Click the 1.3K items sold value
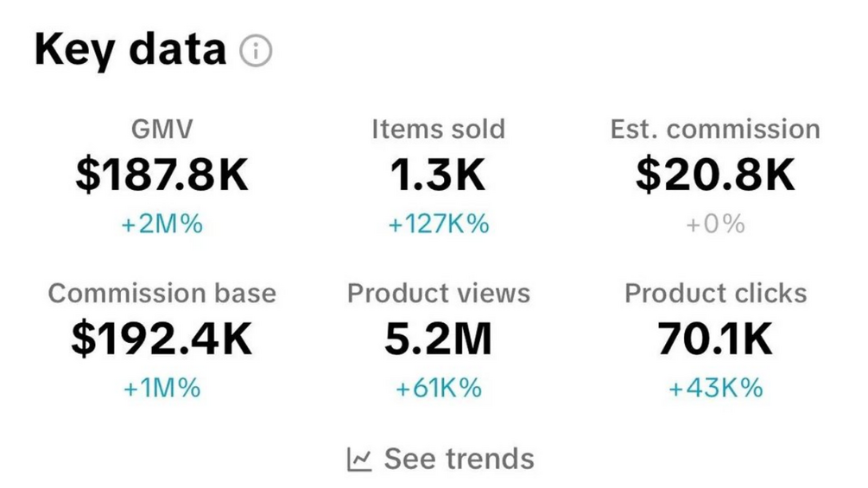 [x=438, y=174]
